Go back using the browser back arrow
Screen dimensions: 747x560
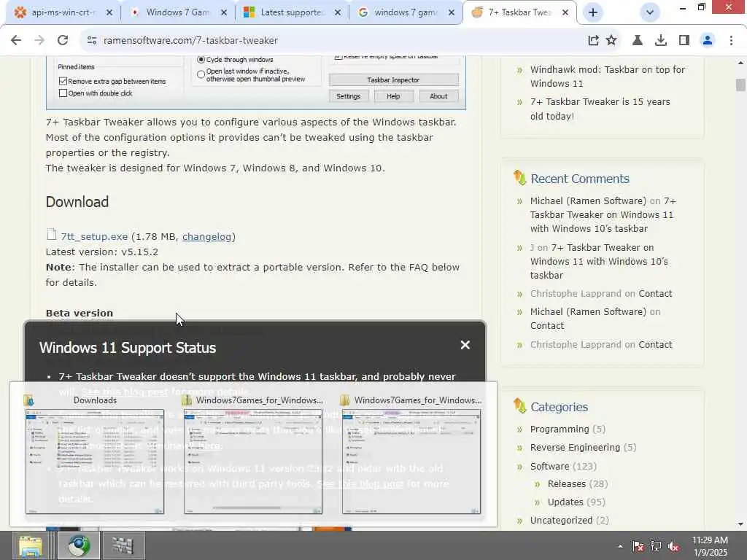pos(16,41)
